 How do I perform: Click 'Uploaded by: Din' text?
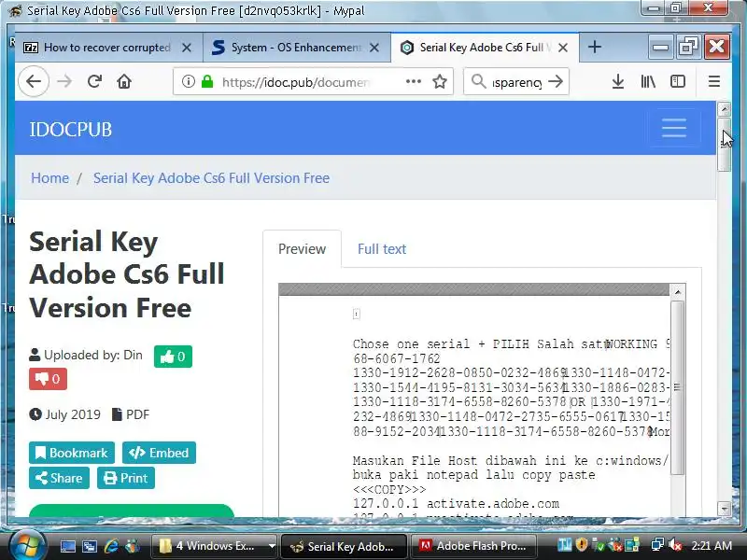[x=92, y=355]
